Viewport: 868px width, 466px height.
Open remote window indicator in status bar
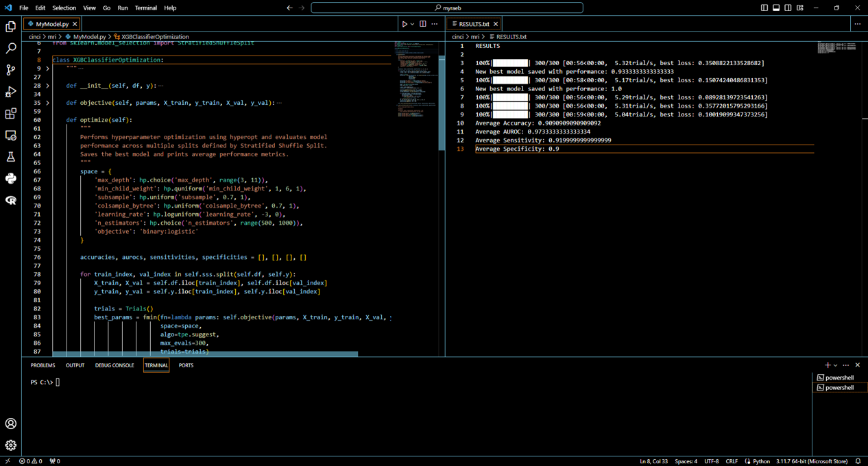(x=8, y=461)
